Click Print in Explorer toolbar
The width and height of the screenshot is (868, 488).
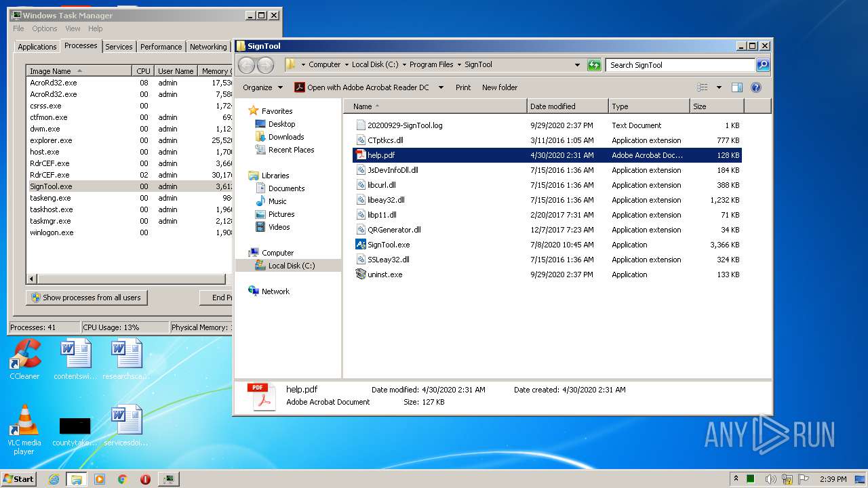click(x=463, y=87)
